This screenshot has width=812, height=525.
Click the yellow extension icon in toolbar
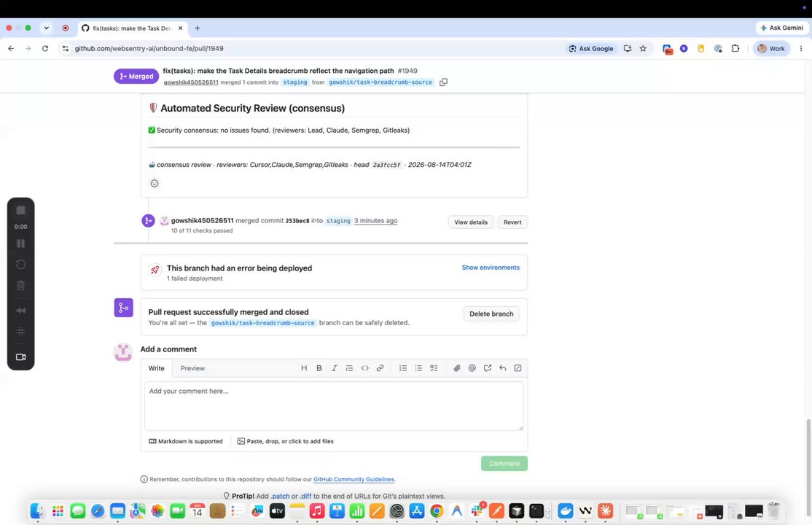[700, 49]
